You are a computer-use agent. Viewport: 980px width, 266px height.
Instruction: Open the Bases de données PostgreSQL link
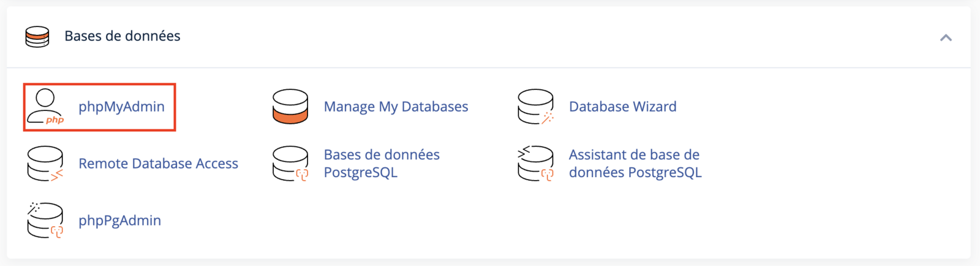point(382,164)
